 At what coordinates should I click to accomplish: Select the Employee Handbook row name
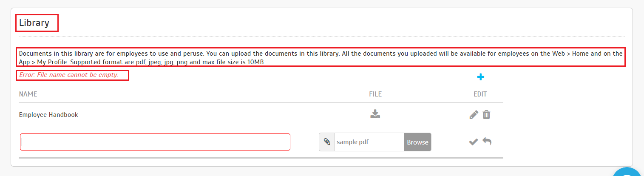48,115
